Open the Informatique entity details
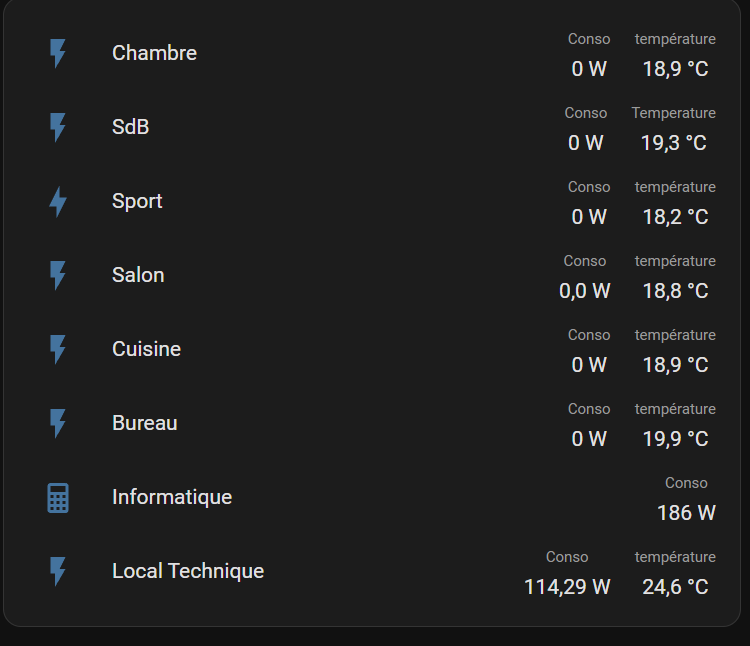The height and width of the screenshot is (646, 750). (x=172, y=497)
